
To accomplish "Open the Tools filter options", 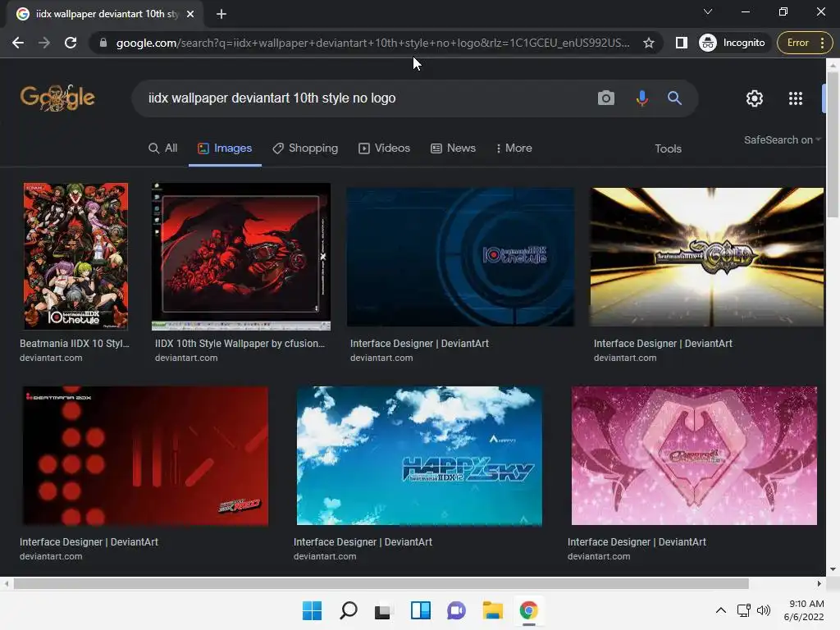I will (x=668, y=149).
